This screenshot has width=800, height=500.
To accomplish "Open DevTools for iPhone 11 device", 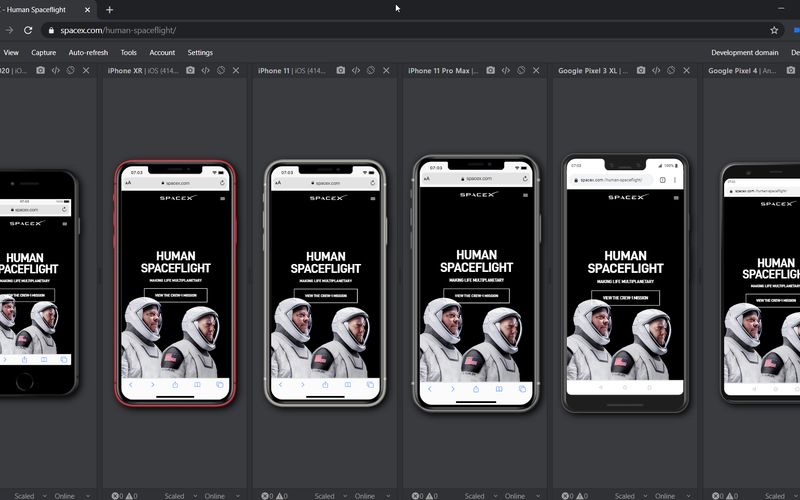I will point(356,70).
